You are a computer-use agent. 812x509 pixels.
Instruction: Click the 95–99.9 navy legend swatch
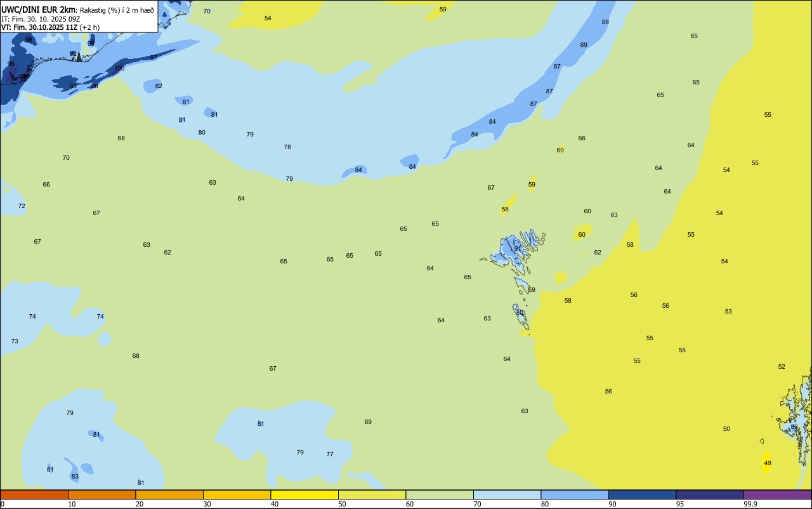pos(710,494)
